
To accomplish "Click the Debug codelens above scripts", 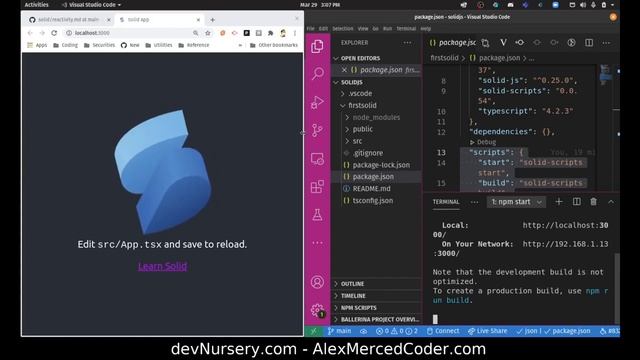I will (x=486, y=142).
